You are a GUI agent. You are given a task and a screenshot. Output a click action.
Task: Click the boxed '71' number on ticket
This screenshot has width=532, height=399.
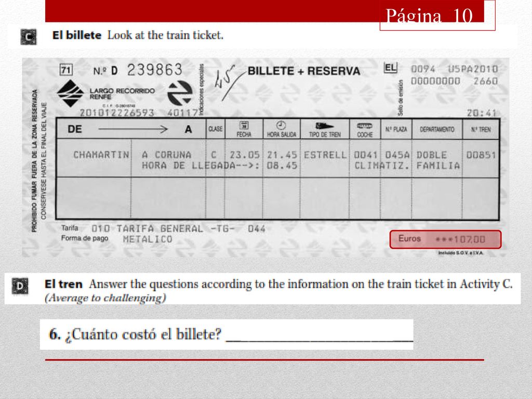tap(66, 70)
